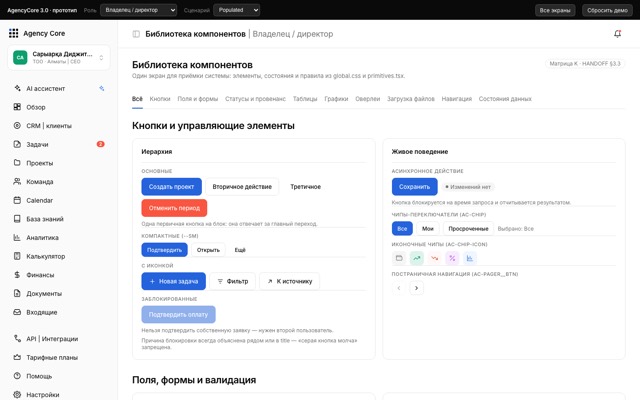Open the Роль dropdown Владелец / директор
640x400 pixels.
pyautogui.click(x=138, y=10)
